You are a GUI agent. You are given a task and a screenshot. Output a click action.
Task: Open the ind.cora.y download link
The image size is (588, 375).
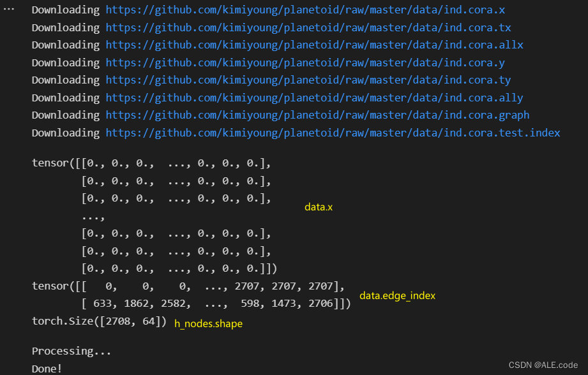[305, 63]
